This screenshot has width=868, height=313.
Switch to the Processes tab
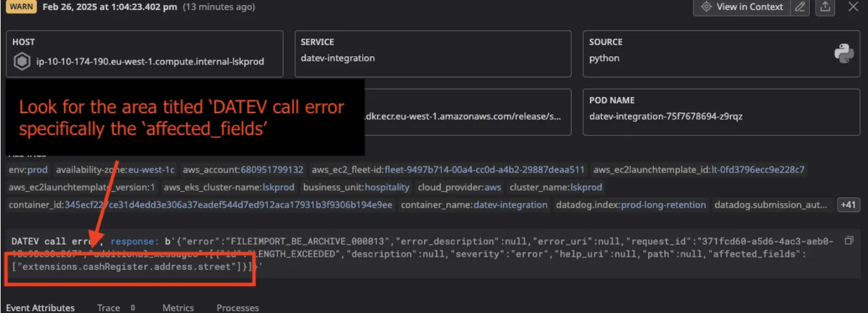pyautogui.click(x=237, y=307)
